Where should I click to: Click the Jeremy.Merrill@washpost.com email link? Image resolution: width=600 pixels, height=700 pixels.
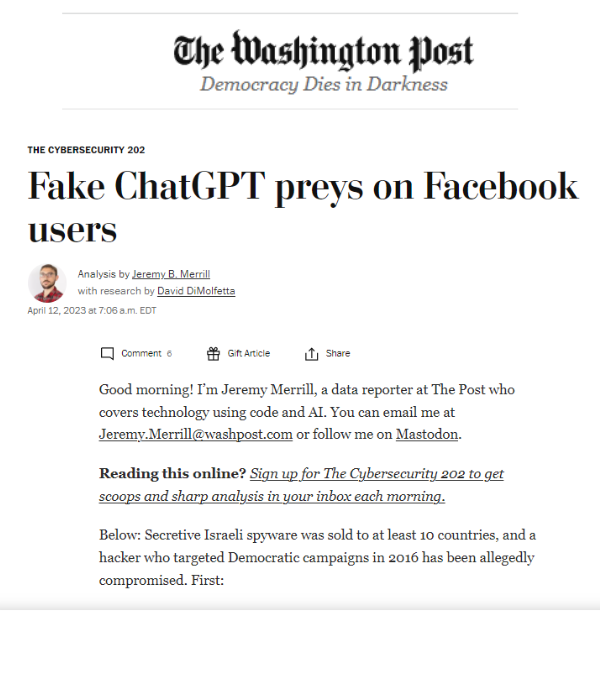[x=196, y=434]
